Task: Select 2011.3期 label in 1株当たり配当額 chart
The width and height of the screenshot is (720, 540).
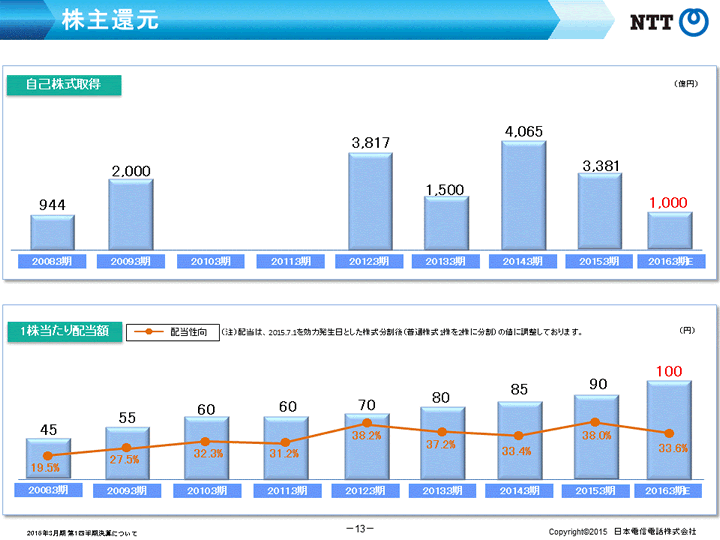Action: pyautogui.click(x=287, y=491)
